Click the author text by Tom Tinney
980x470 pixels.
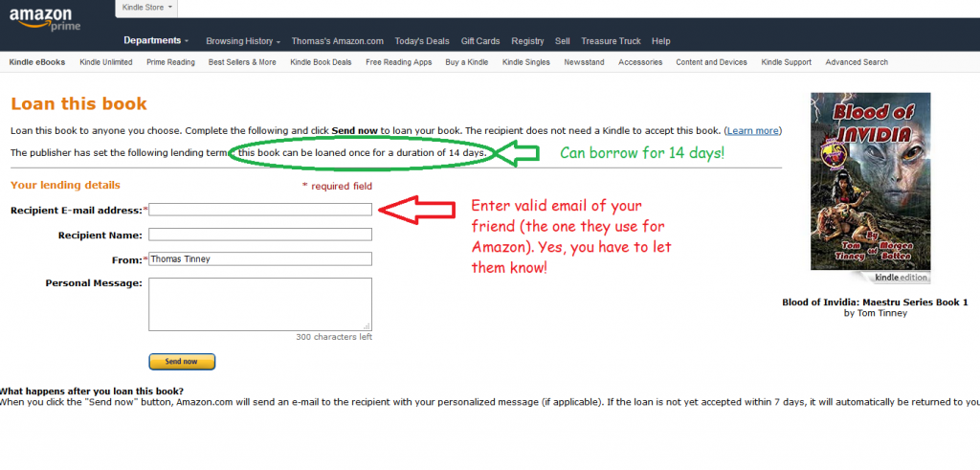click(875, 313)
